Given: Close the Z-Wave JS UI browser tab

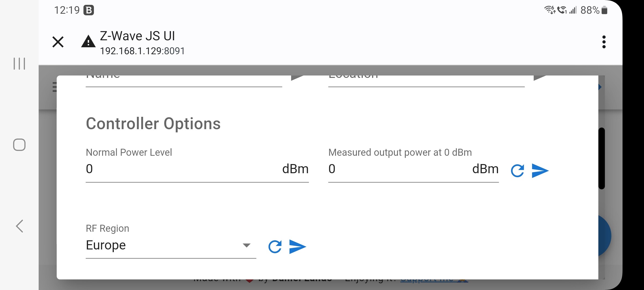Looking at the screenshot, I should pos(58,42).
